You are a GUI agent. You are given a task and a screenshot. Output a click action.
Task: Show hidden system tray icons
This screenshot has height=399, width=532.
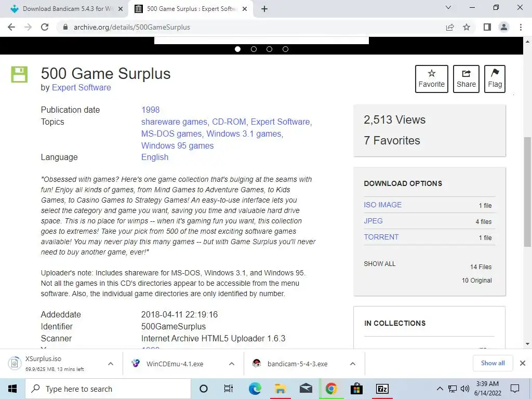440,389
